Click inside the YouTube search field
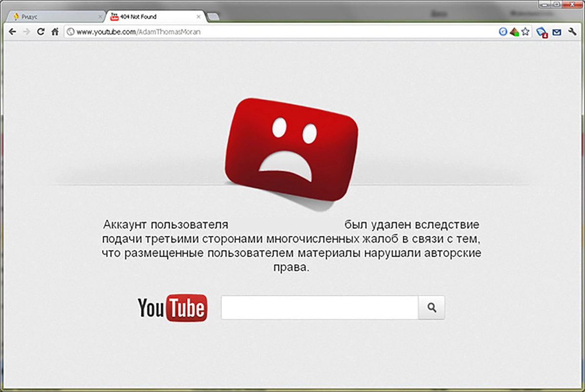 pos(319,308)
